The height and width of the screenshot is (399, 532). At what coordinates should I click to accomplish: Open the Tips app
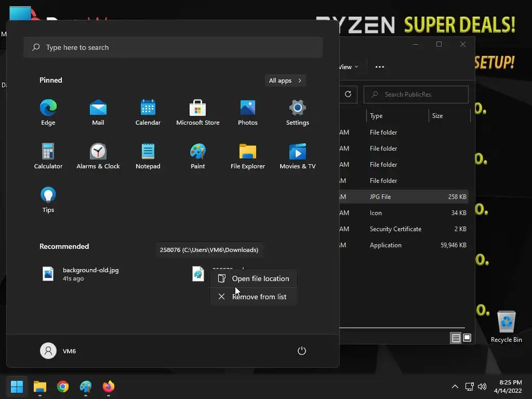tap(48, 200)
